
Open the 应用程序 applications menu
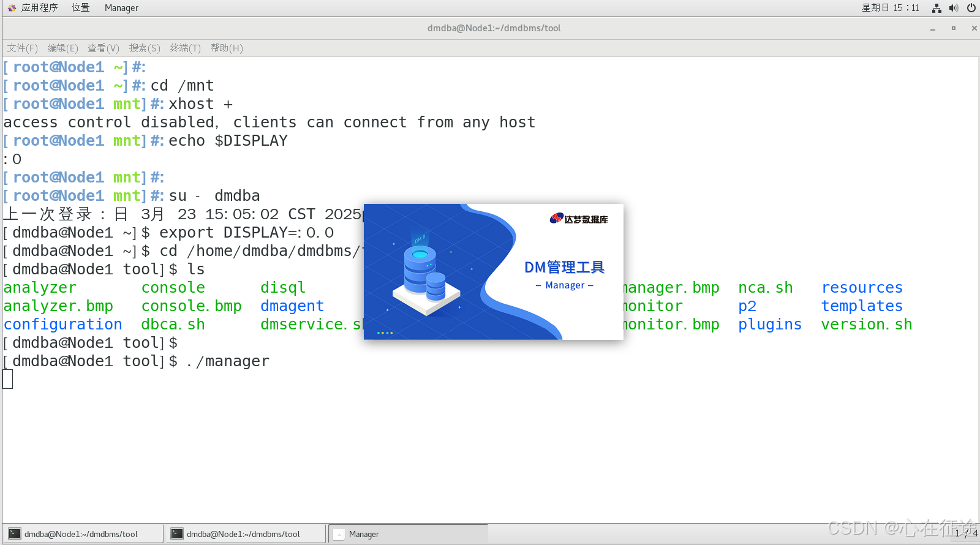[x=39, y=8]
